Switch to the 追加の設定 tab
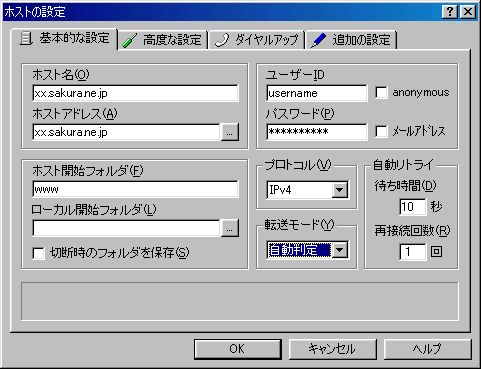Screen dimensions: 481x369 pos(351,40)
